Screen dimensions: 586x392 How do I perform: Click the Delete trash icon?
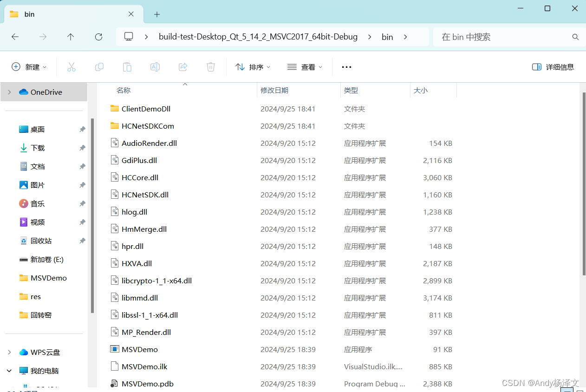tap(210, 67)
